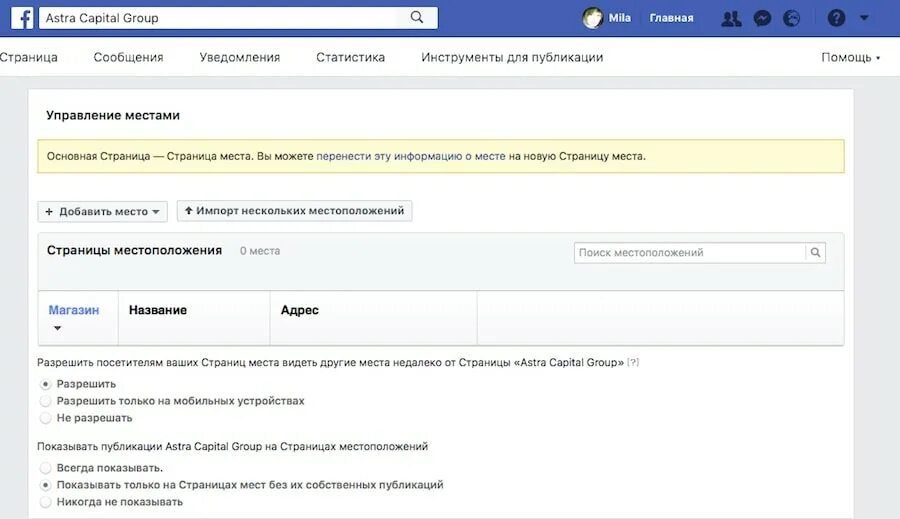Click the search magnifier in top bar

[x=417, y=18]
